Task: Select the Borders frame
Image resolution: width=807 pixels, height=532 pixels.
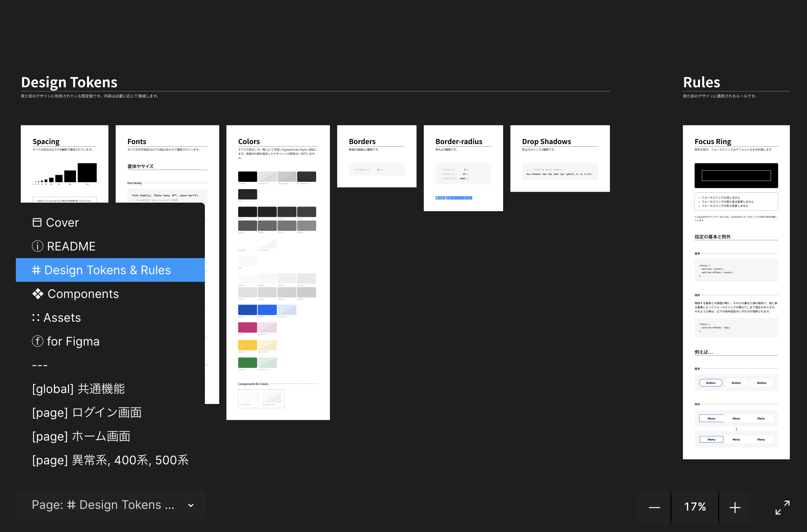Action: pyautogui.click(x=376, y=156)
